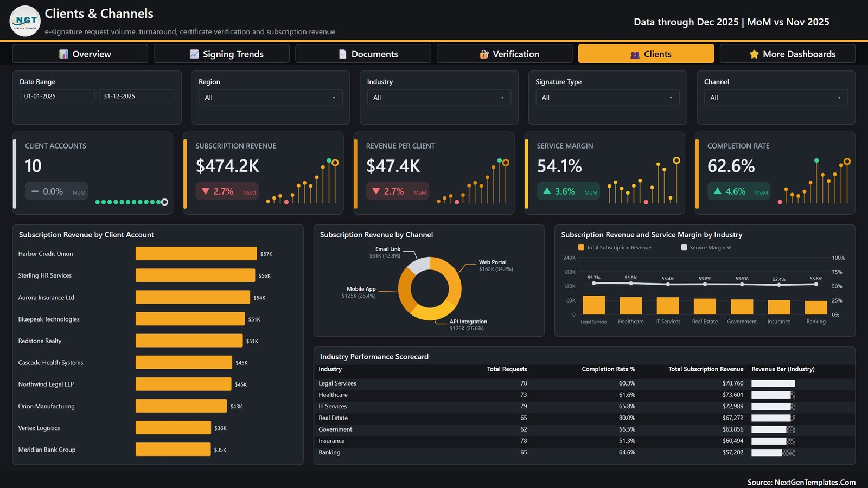Expand the Channel filter dropdown
Image resolution: width=868 pixels, height=488 pixels.
click(x=776, y=98)
